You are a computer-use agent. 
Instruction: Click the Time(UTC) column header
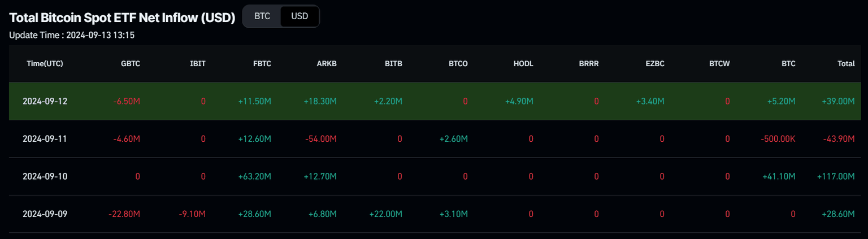pos(45,64)
